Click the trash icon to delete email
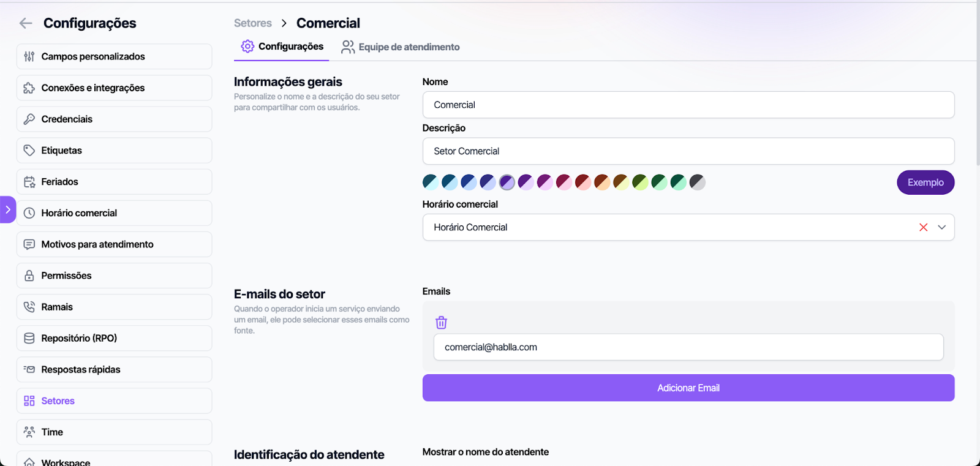 441,323
